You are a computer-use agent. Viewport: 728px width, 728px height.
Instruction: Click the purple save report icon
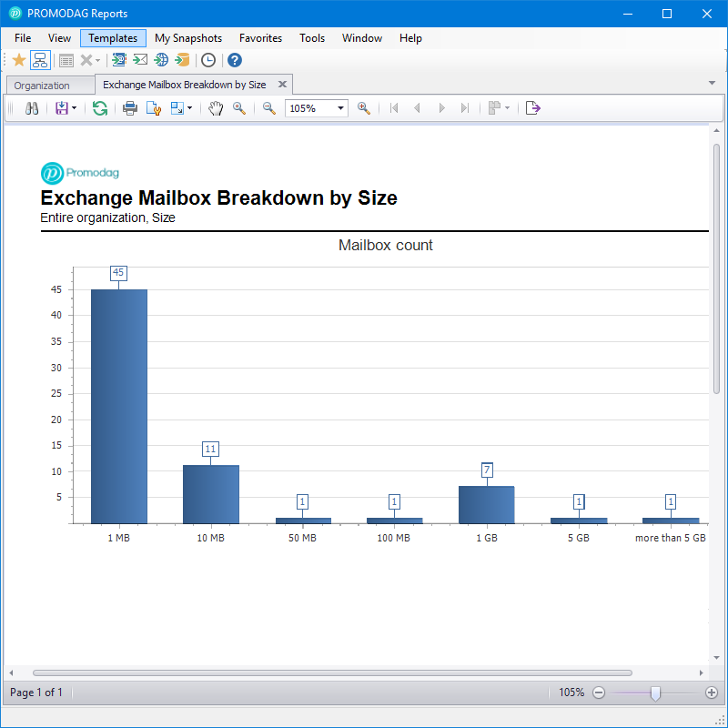pos(61,108)
